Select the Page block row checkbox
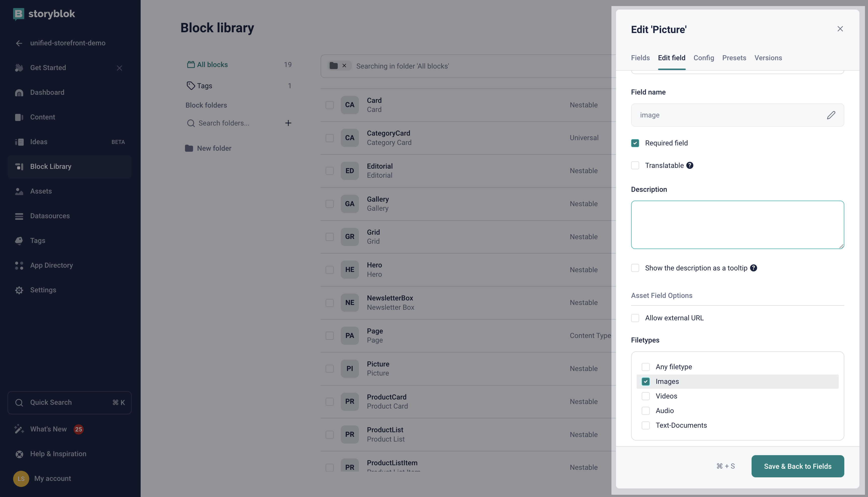 point(329,335)
